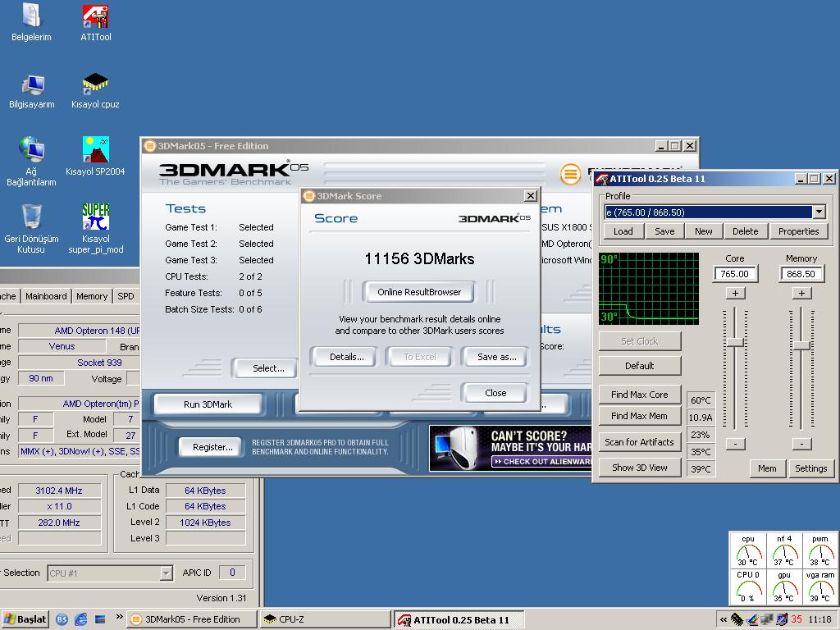Image resolution: width=840 pixels, height=630 pixels.
Task: Click Find Max Mem in ATITool
Action: click(x=640, y=416)
